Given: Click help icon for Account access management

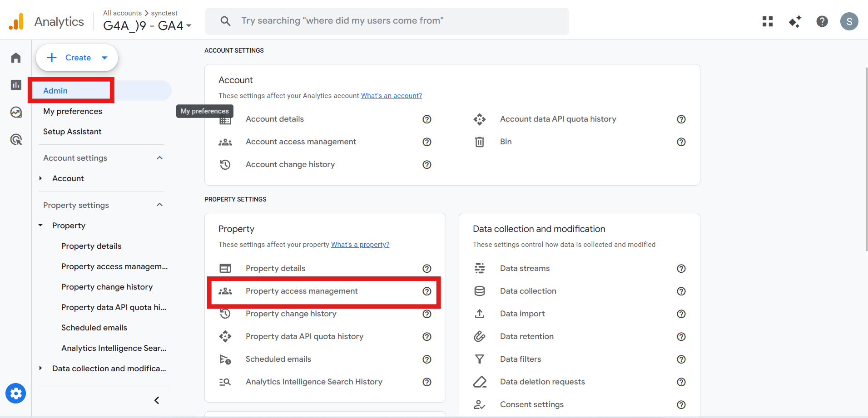Looking at the screenshot, I should [427, 142].
